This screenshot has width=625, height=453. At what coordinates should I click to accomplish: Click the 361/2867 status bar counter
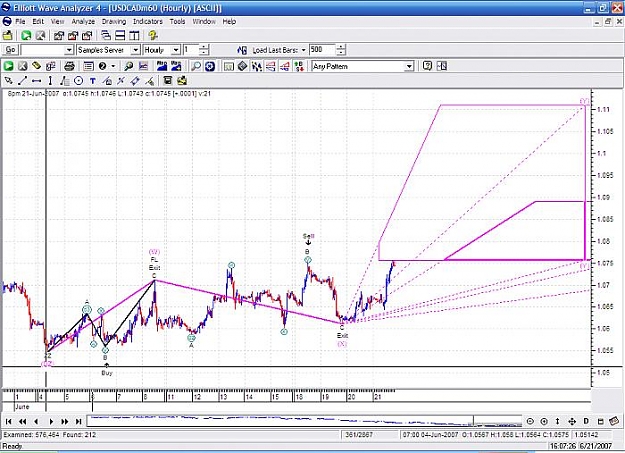[359, 435]
